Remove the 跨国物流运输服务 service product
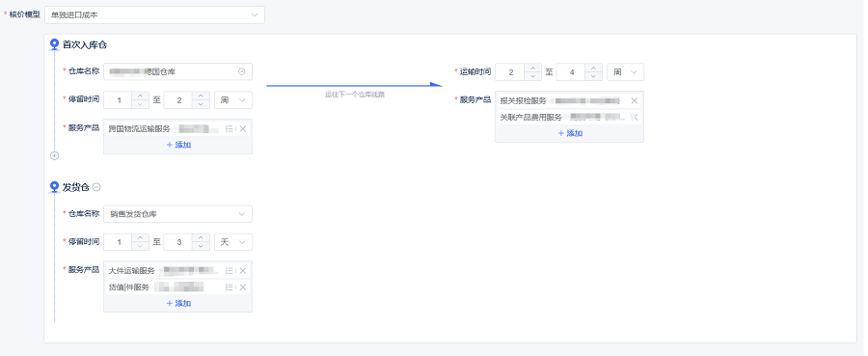 point(242,129)
